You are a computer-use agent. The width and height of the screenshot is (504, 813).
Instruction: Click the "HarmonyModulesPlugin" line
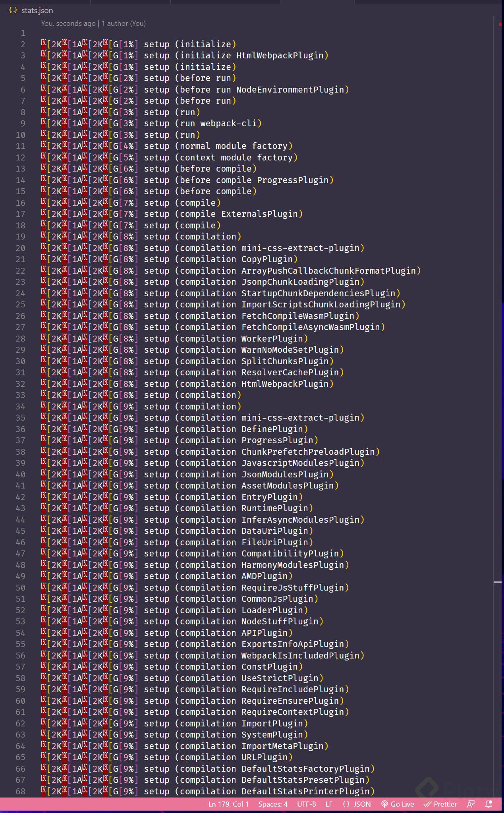(x=195, y=565)
